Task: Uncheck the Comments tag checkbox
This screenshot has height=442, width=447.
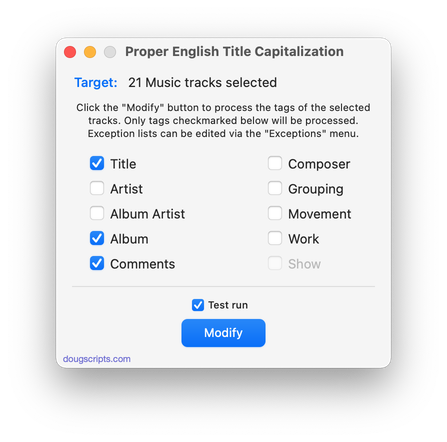Action: [97, 263]
